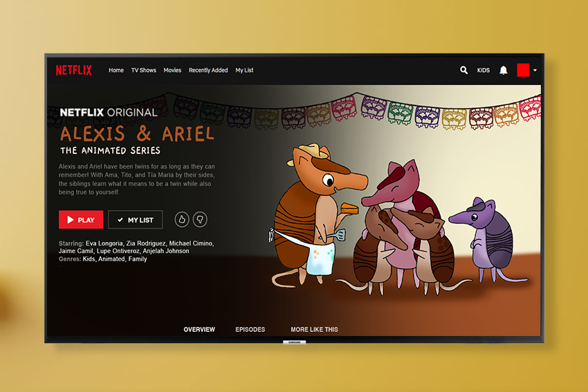588x392 pixels.
Task: Switch to the EPISODES tab
Action: pos(250,329)
